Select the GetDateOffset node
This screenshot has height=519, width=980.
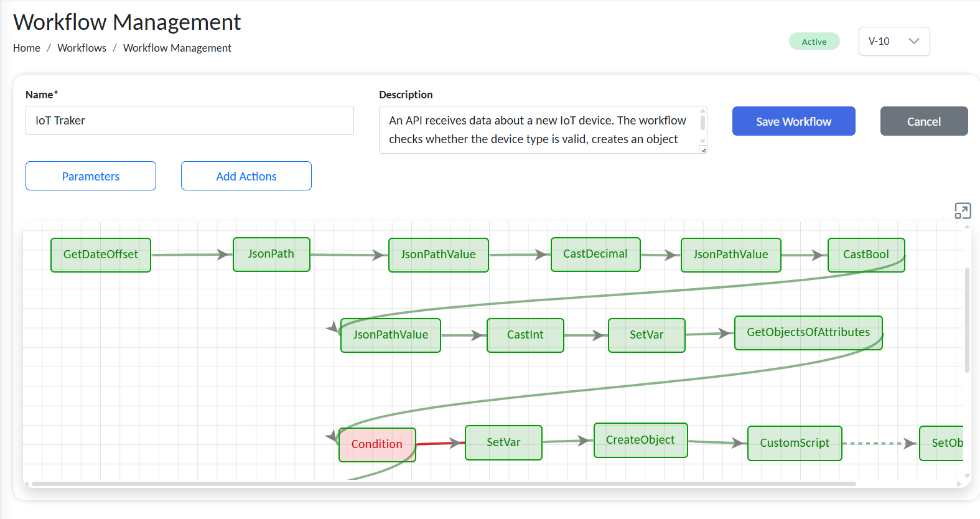[101, 255]
